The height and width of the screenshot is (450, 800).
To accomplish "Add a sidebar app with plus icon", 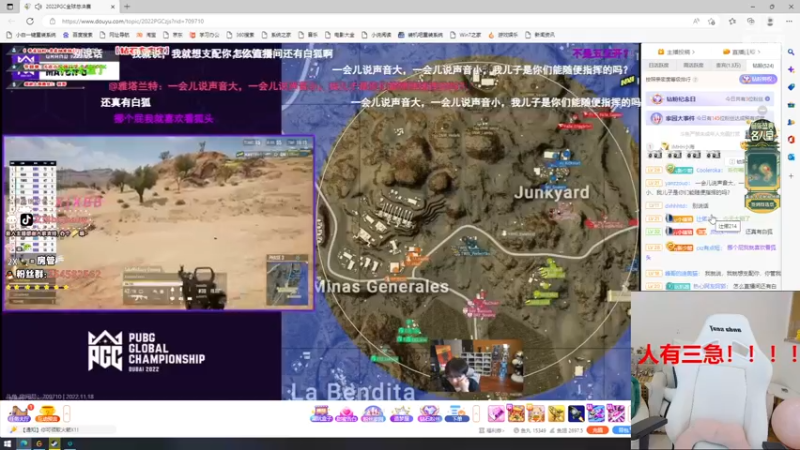I will pyautogui.click(x=791, y=176).
